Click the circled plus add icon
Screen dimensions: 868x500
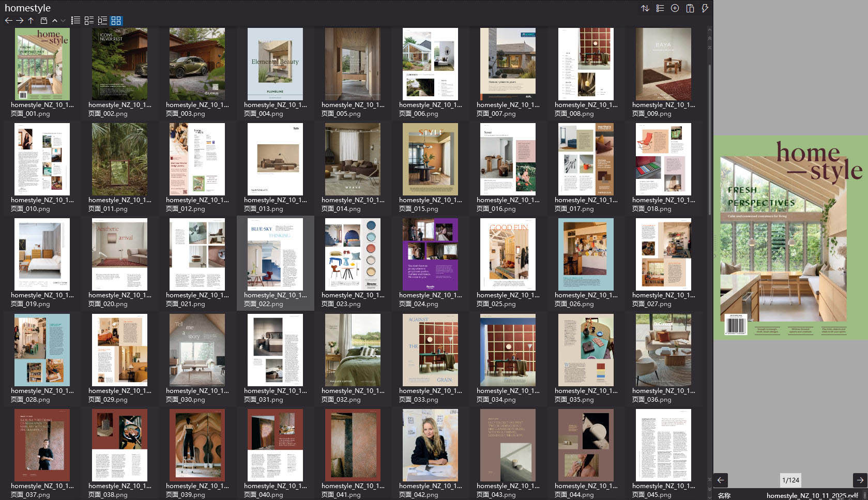pos(675,8)
